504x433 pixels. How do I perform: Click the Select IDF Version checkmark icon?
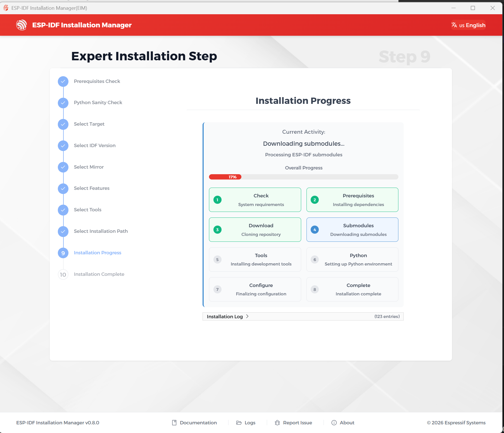pyautogui.click(x=63, y=146)
